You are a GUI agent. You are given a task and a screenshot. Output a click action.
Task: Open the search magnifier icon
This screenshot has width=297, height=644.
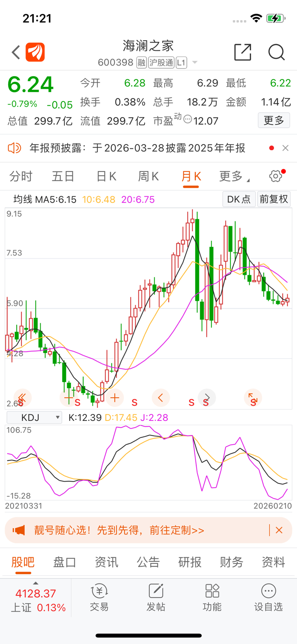277,52
